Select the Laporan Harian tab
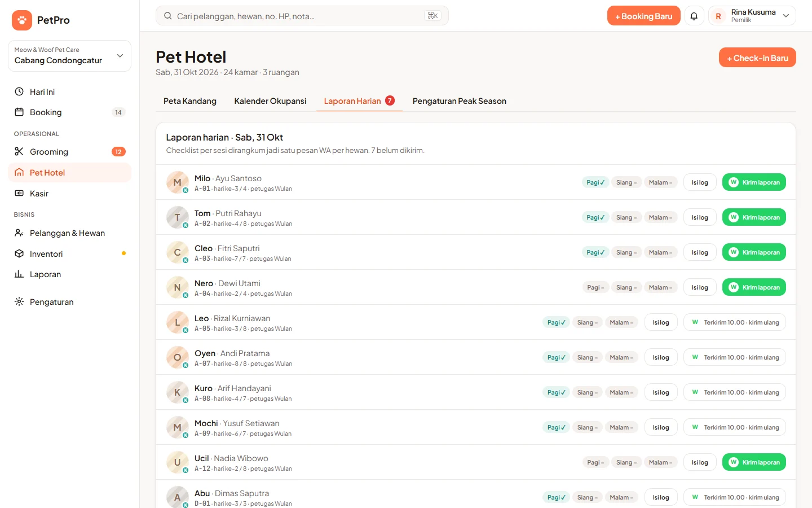This screenshot has height=508, width=812. point(359,101)
